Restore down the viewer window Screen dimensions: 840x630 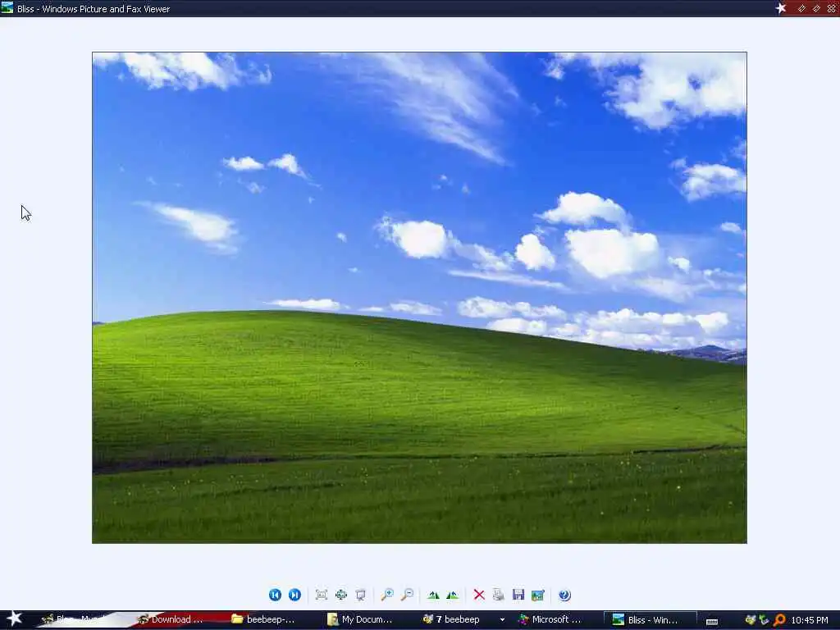[x=816, y=8]
